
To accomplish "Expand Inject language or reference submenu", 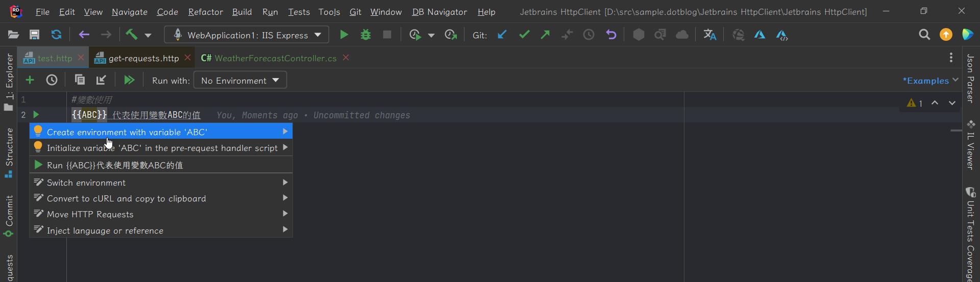I will (x=161, y=230).
